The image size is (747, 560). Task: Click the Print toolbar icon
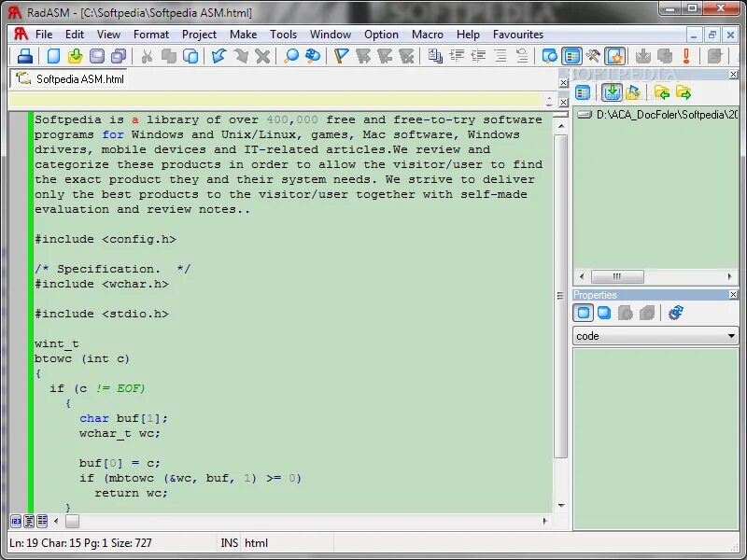coord(25,56)
